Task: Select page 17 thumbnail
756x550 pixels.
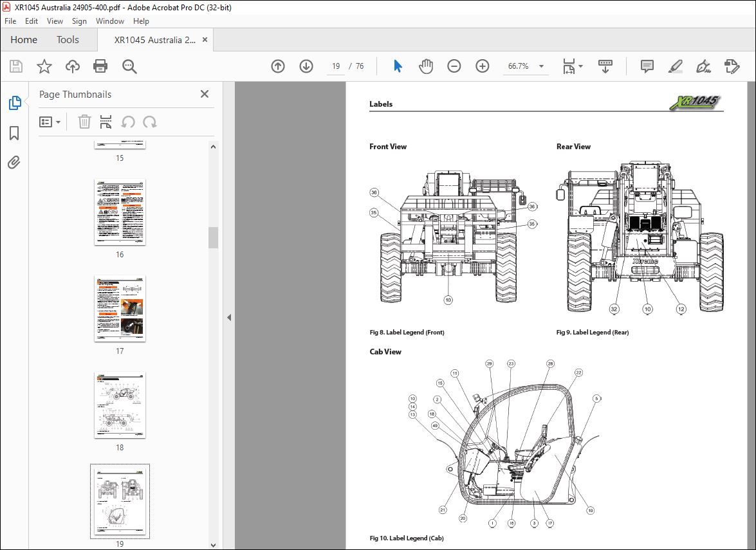Action: (120, 309)
